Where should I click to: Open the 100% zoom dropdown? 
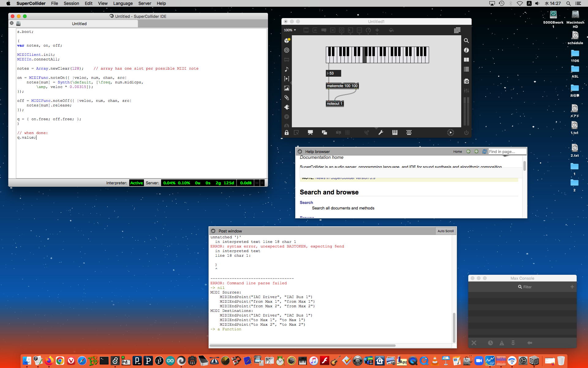(x=290, y=30)
